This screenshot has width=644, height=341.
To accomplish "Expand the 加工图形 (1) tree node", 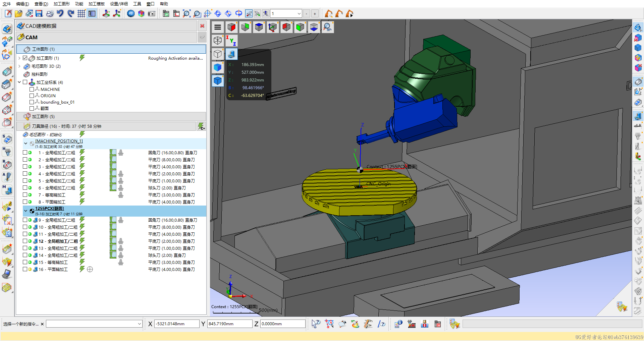I will pos(19,58).
